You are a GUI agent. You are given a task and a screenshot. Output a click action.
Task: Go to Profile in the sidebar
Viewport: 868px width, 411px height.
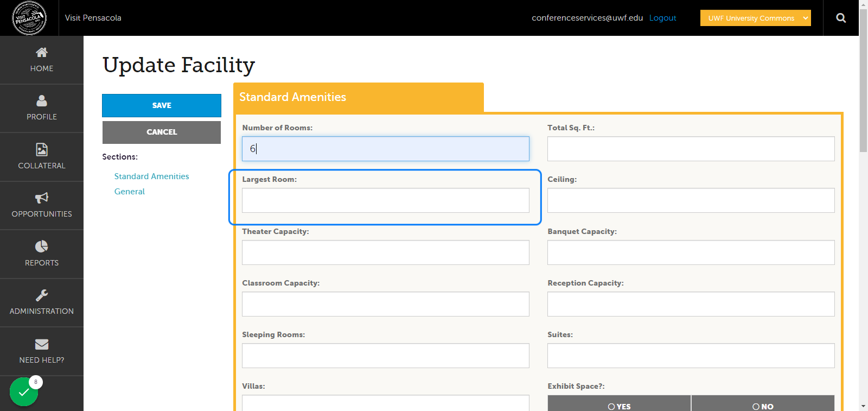[42, 108]
